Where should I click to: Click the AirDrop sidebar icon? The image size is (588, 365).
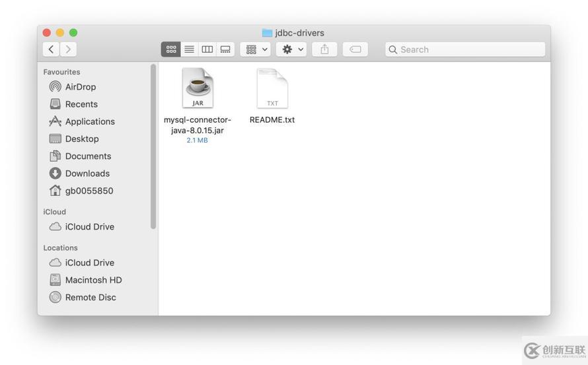tap(55, 86)
